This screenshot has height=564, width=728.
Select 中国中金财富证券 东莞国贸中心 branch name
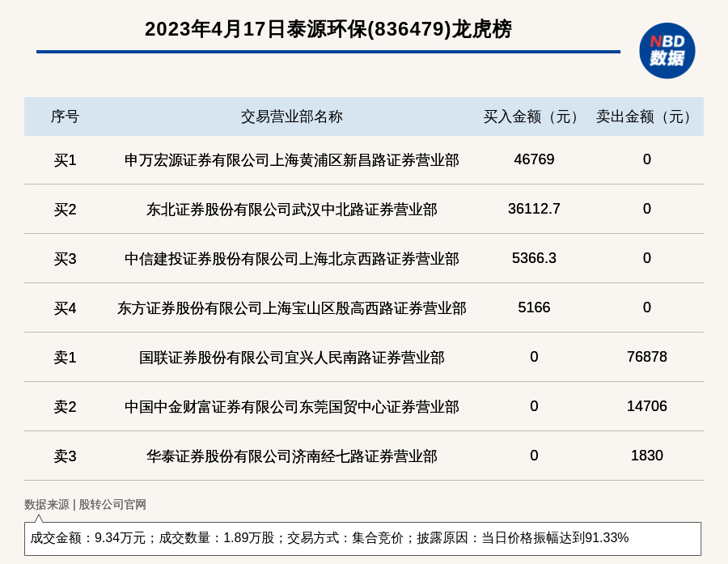pyautogui.click(x=291, y=406)
